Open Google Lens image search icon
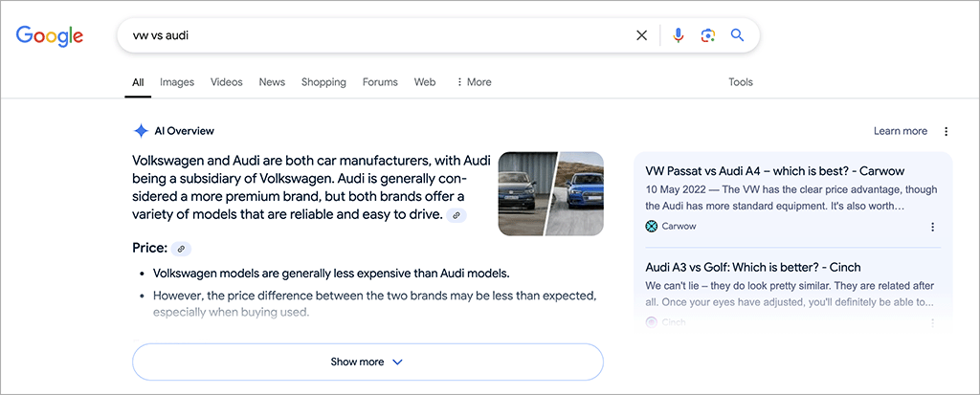Screen dimensions: 980x395 tap(707, 35)
